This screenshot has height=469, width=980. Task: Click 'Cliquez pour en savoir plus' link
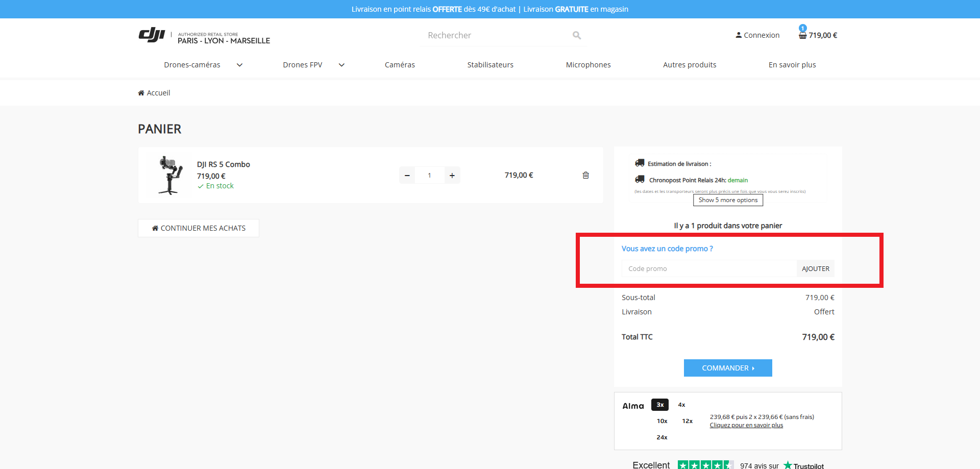click(746, 425)
